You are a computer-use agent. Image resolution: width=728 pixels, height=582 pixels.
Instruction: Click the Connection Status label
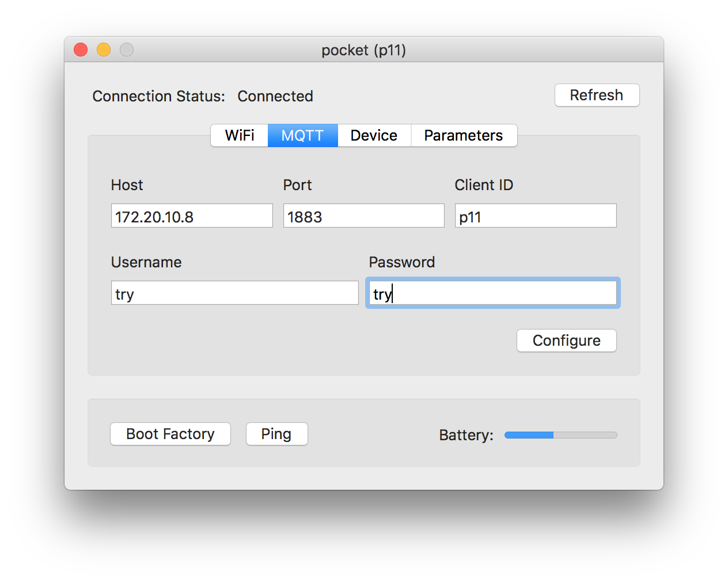pos(158,96)
